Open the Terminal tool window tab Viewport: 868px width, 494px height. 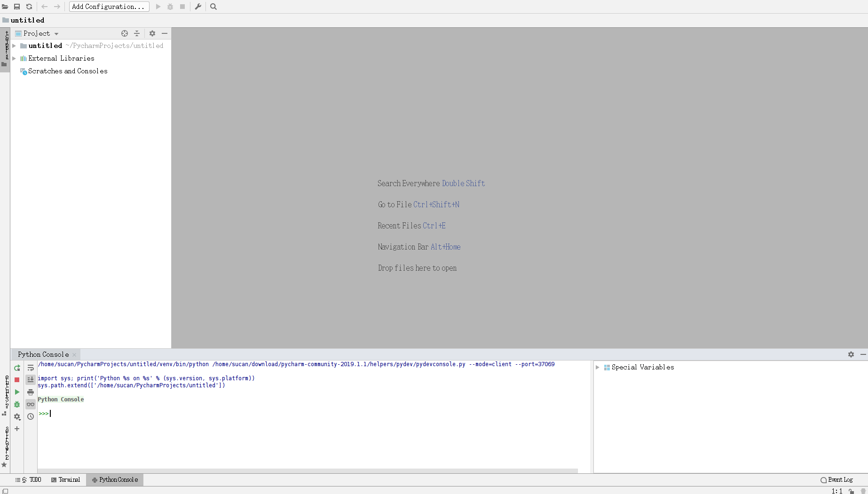pyautogui.click(x=66, y=480)
